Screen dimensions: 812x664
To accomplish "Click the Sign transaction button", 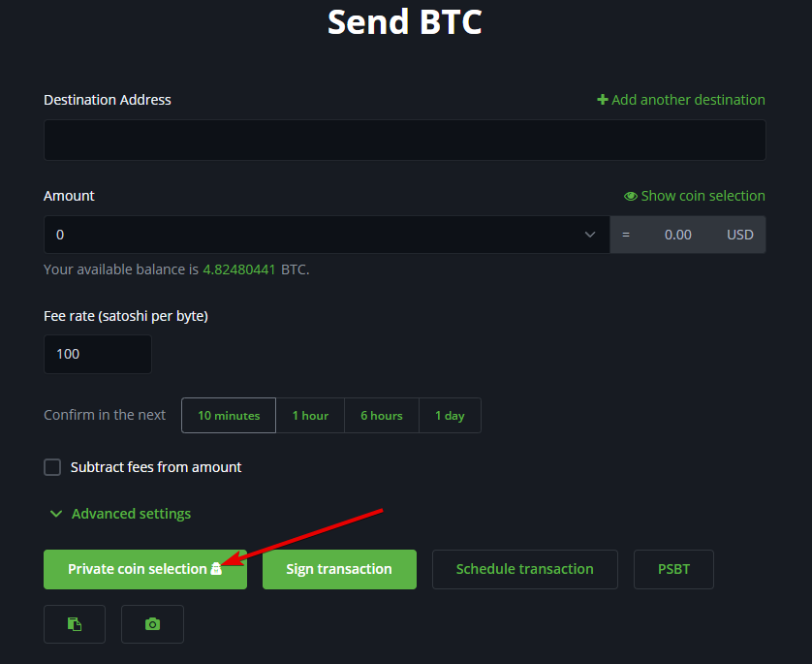I will pyautogui.click(x=339, y=569).
